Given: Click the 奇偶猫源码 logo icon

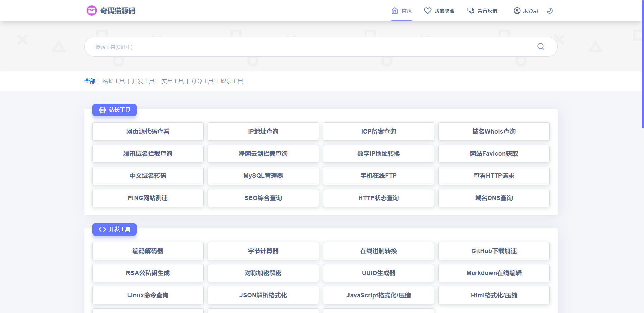Looking at the screenshot, I should 92,11.
